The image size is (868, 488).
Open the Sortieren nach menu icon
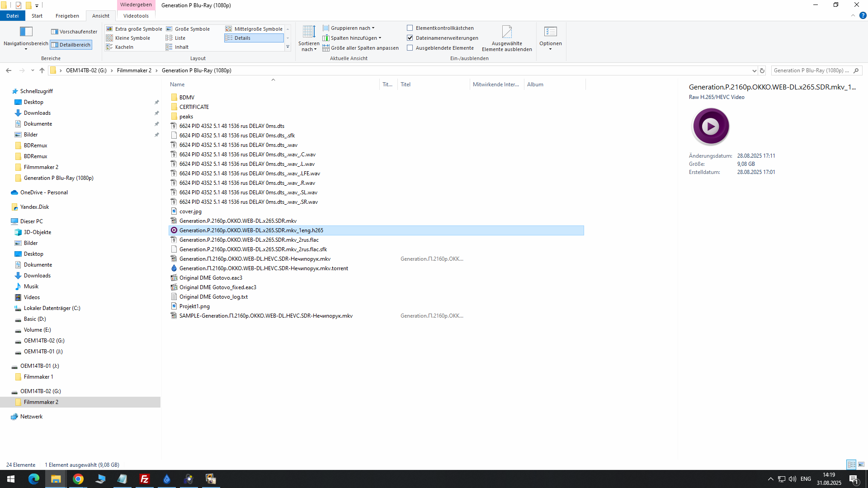(x=309, y=32)
